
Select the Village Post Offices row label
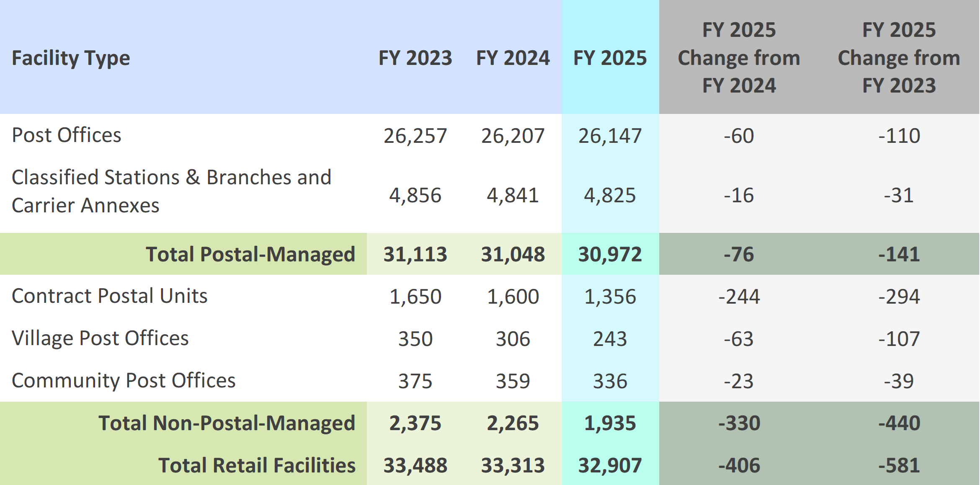click(x=101, y=338)
